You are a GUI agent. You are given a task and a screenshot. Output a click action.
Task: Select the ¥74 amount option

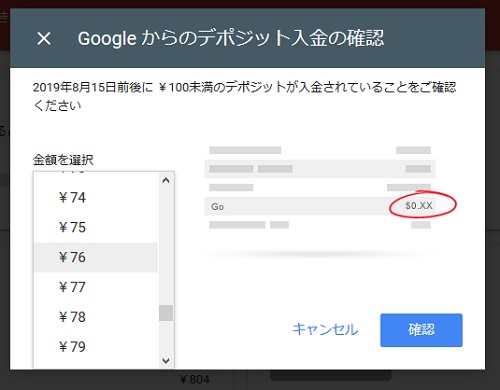96,198
